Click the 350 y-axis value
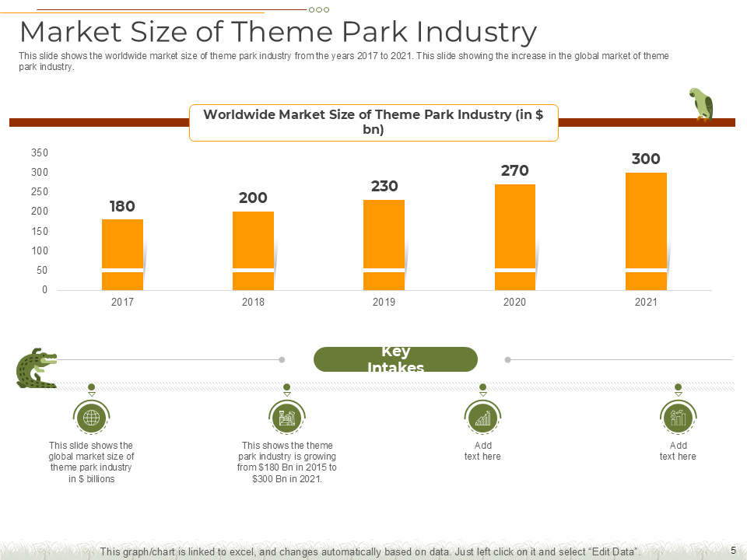This screenshot has width=747, height=560. [40, 153]
